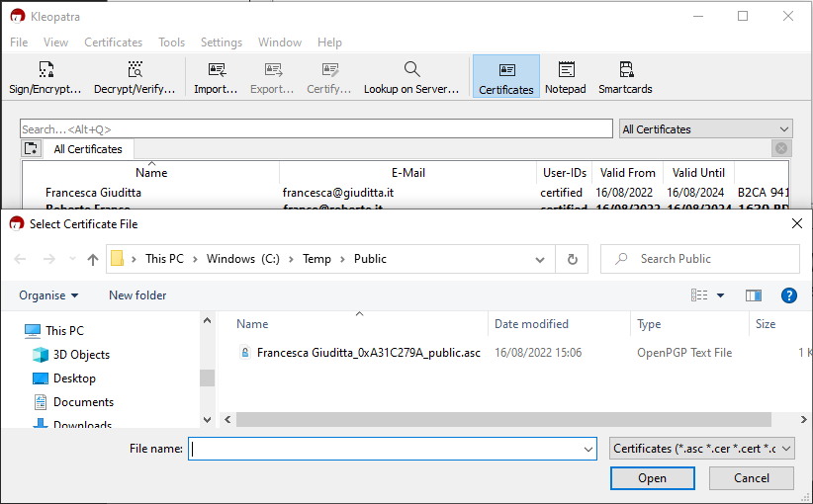Click the Open button
The height and width of the screenshot is (504, 813).
pyautogui.click(x=652, y=478)
